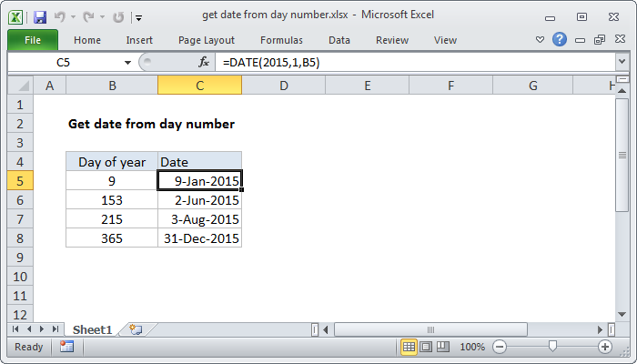
Task: Select column F header
Action: pos(451,86)
